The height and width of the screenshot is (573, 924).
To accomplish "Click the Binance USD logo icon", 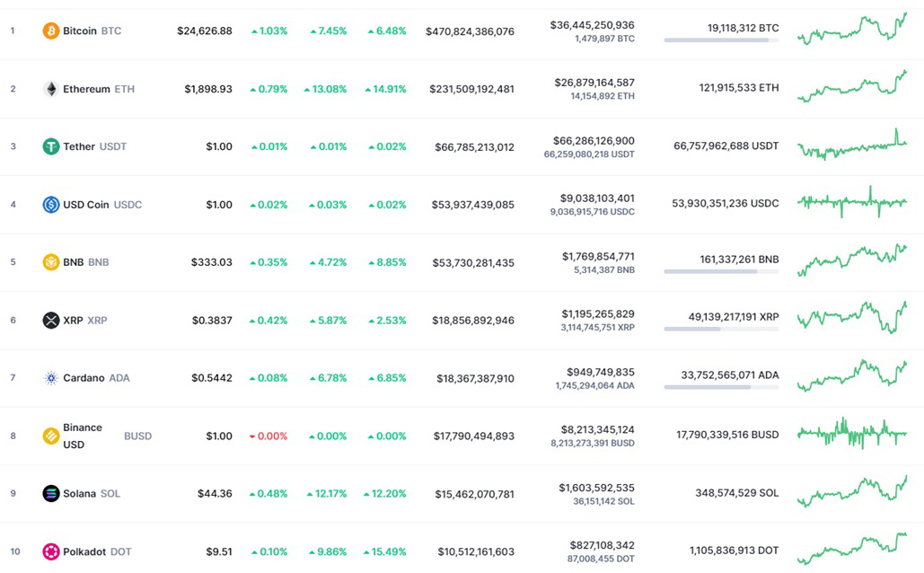I will (51, 436).
